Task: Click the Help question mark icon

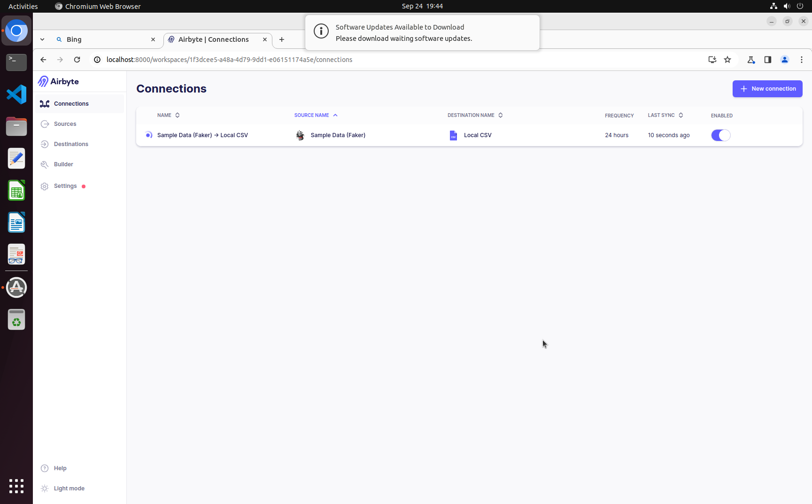Action: [45, 468]
